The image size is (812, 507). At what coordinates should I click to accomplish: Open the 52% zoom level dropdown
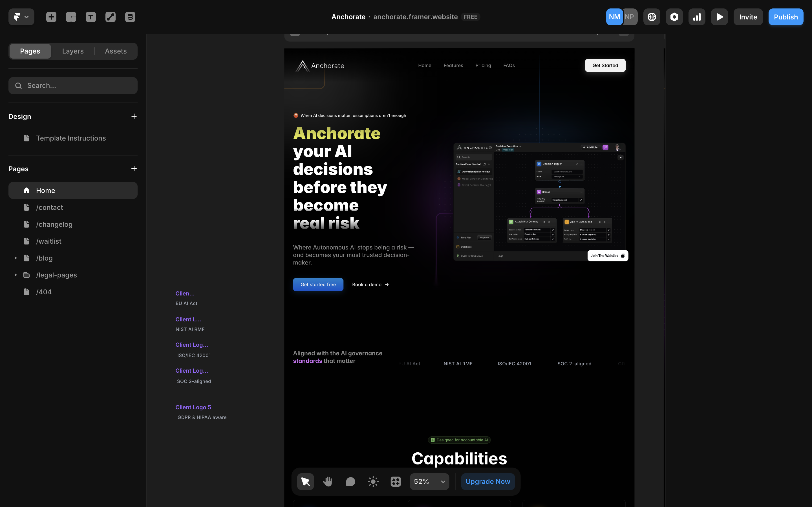tap(429, 481)
